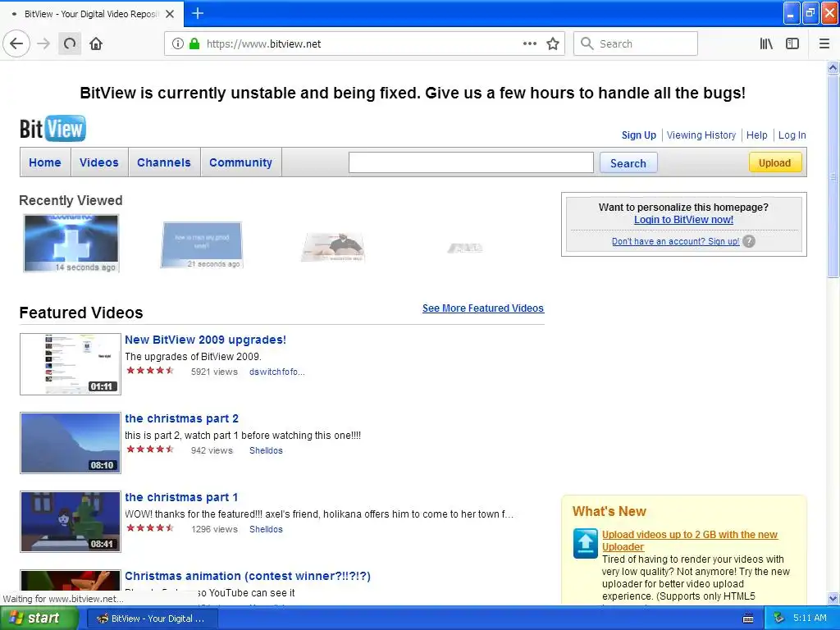The image size is (840, 630).
Task: Click the BitView Search button
Action: 628,163
